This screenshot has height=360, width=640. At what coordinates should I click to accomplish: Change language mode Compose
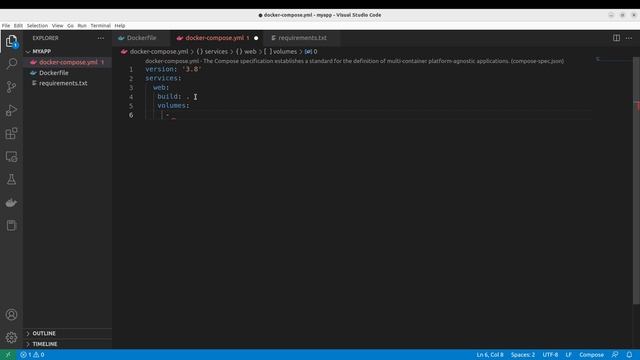[x=591, y=355]
